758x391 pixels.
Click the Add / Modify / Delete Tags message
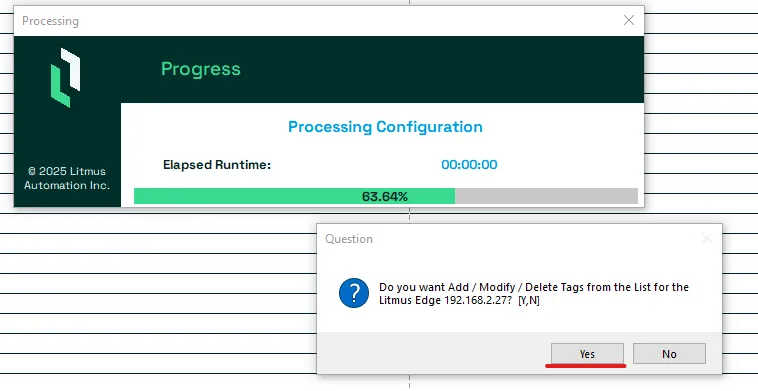pyautogui.click(x=534, y=293)
